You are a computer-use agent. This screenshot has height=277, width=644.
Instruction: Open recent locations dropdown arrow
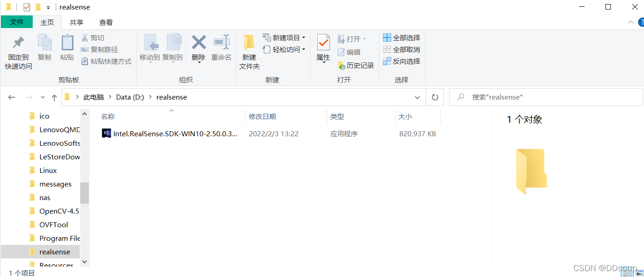43,97
